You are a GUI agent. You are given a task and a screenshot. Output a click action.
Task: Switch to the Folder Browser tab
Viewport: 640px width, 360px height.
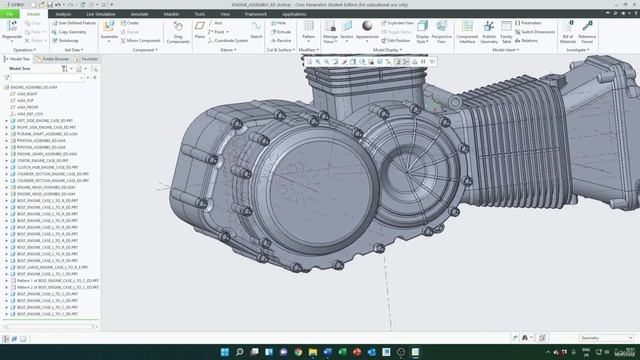pyautogui.click(x=53, y=59)
